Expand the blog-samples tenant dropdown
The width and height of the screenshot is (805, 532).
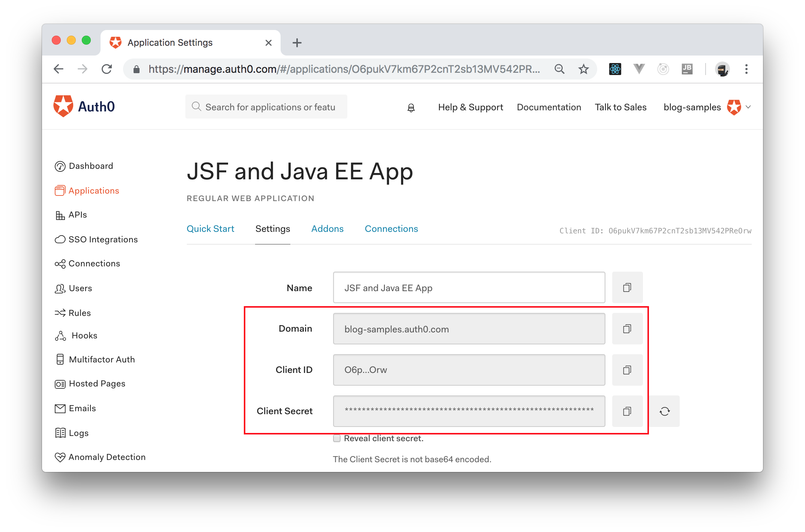[x=748, y=107]
